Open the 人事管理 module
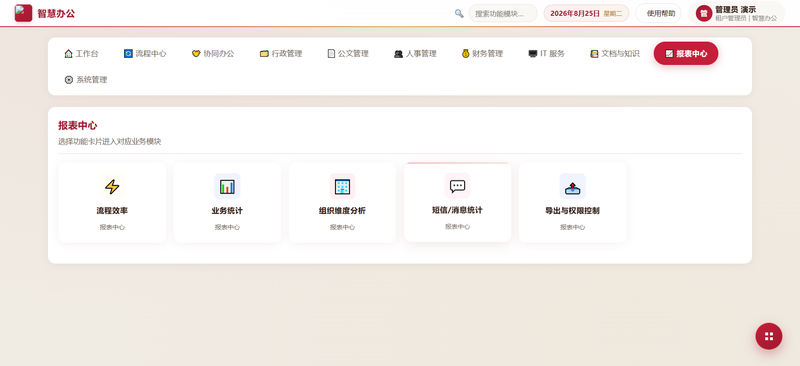 pos(415,54)
